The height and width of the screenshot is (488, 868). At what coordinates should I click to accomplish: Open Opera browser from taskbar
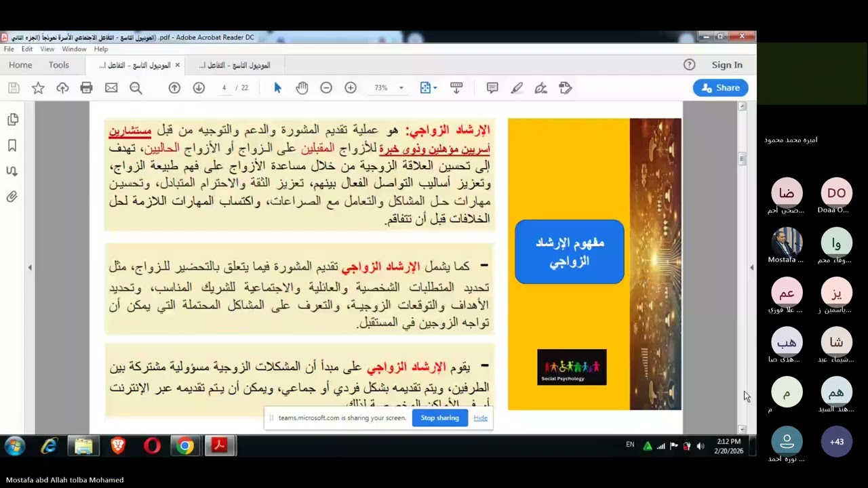pos(152,446)
